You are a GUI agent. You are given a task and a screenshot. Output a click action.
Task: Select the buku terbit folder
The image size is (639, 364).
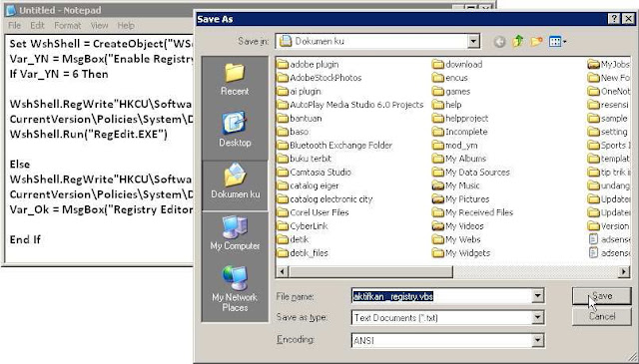[x=305, y=159]
